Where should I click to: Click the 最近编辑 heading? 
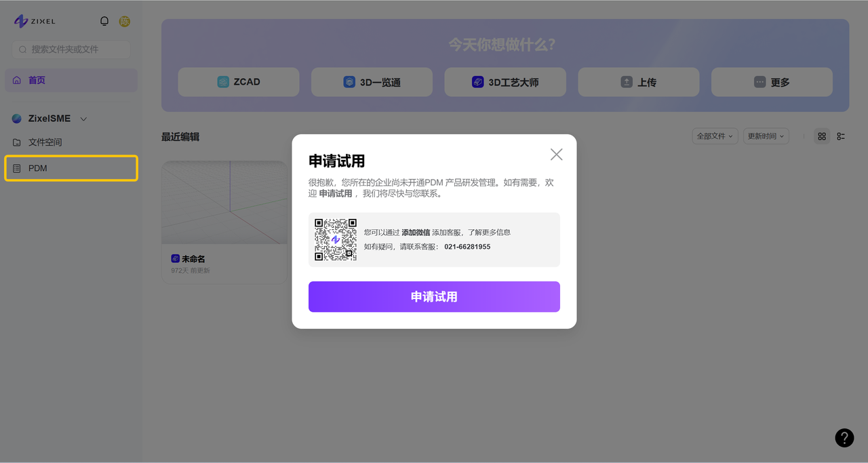pos(180,137)
